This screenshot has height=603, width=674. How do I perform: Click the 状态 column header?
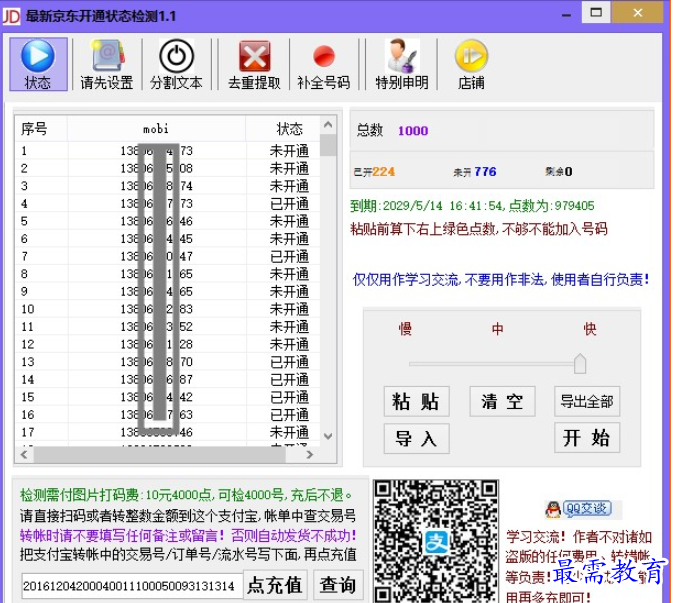tap(283, 129)
